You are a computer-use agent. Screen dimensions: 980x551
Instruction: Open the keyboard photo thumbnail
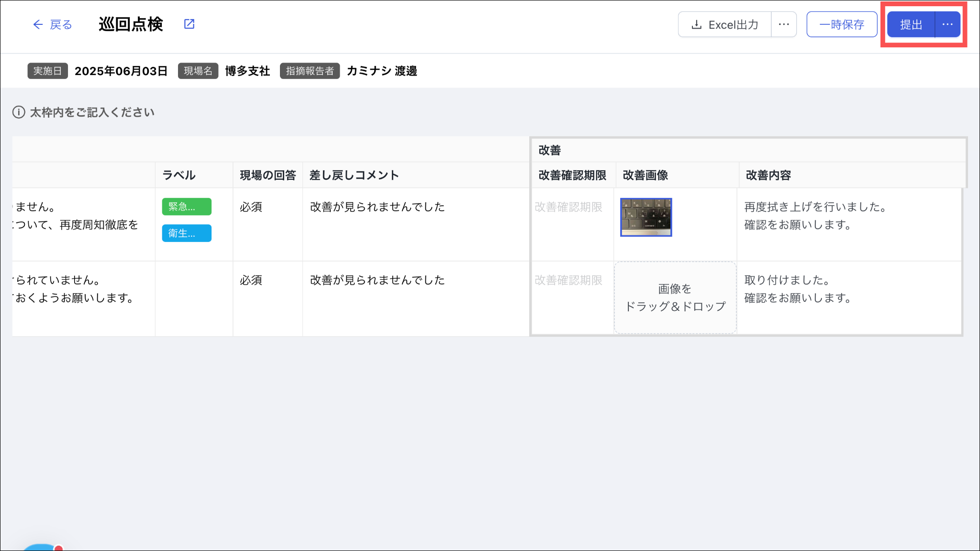point(646,217)
